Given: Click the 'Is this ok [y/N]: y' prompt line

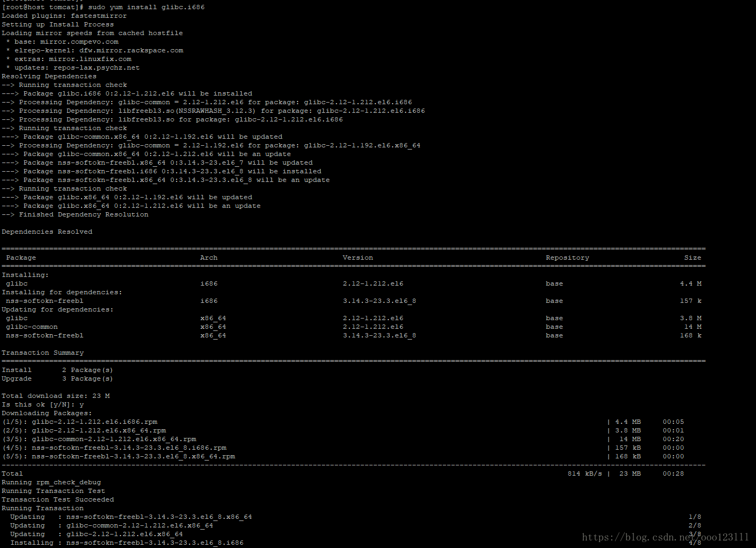Looking at the screenshot, I should 43,404.
